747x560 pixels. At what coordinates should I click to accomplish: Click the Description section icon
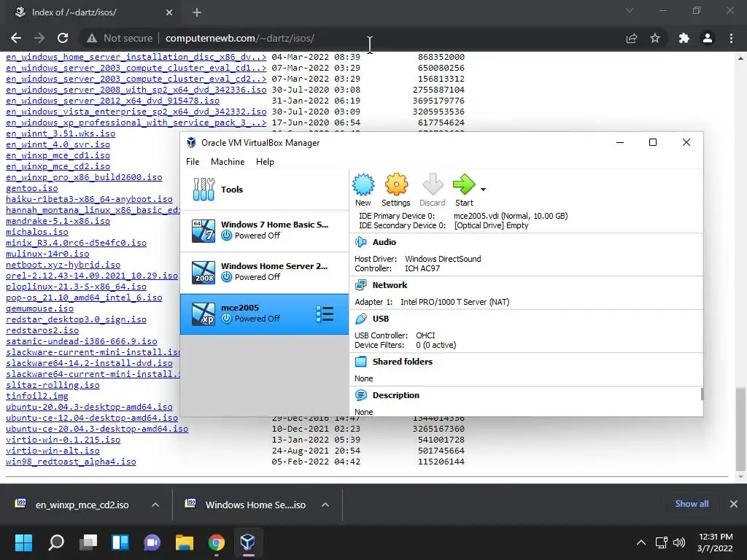(360, 395)
